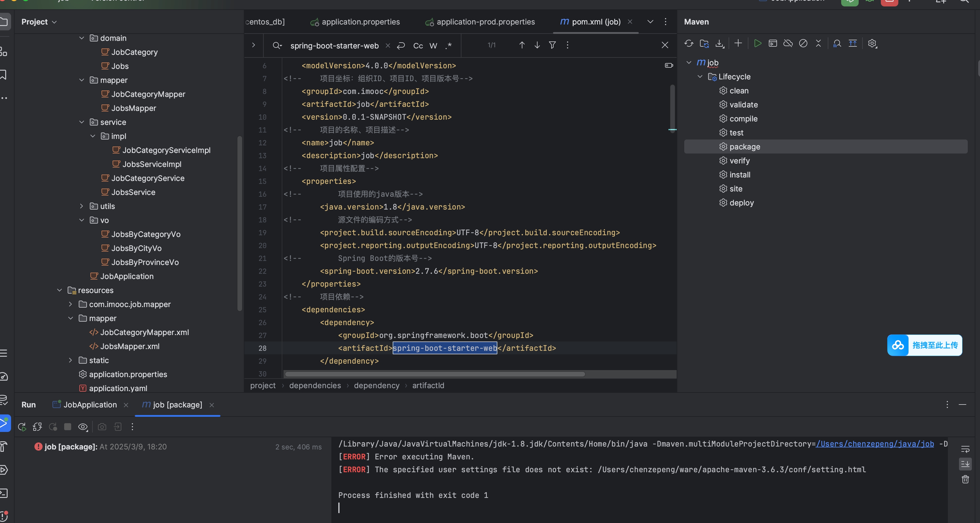
Task: Toggle whole words W search option
Action: coord(433,46)
